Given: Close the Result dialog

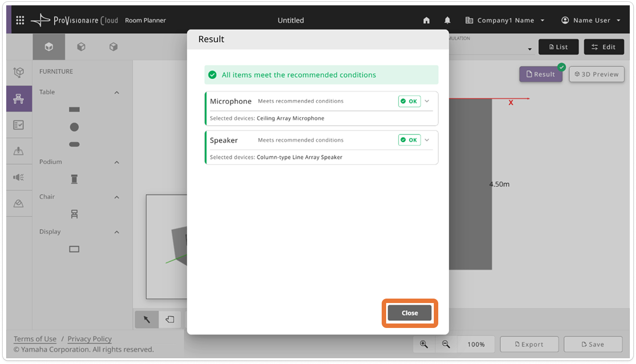Looking at the screenshot, I should 410,313.
